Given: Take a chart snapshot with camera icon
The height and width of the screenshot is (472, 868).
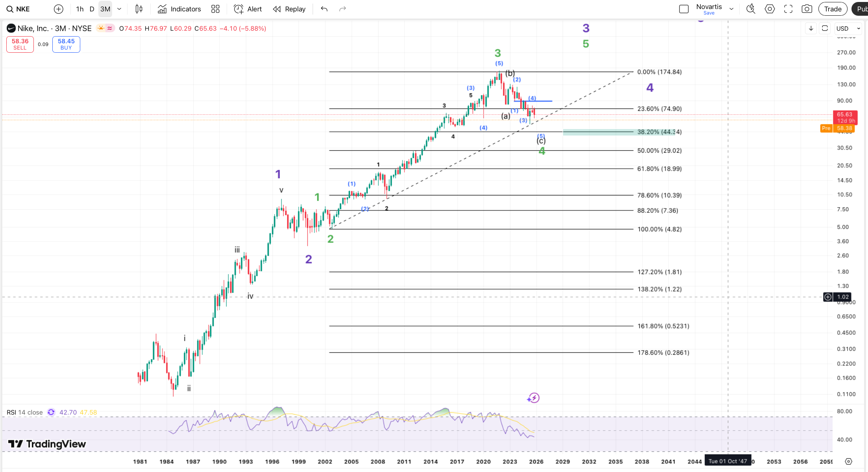Looking at the screenshot, I should [x=807, y=9].
